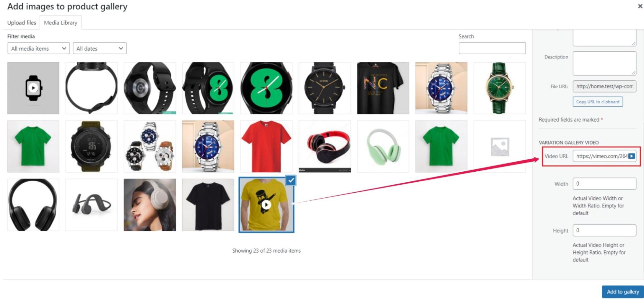Select the green emerald watch thumbnail
This screenshot has width=644, height=303.
tap(500, 88)
